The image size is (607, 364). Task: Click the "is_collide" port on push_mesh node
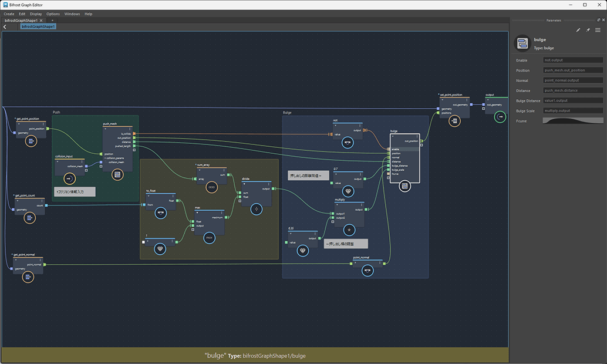(x=134, y=134)
